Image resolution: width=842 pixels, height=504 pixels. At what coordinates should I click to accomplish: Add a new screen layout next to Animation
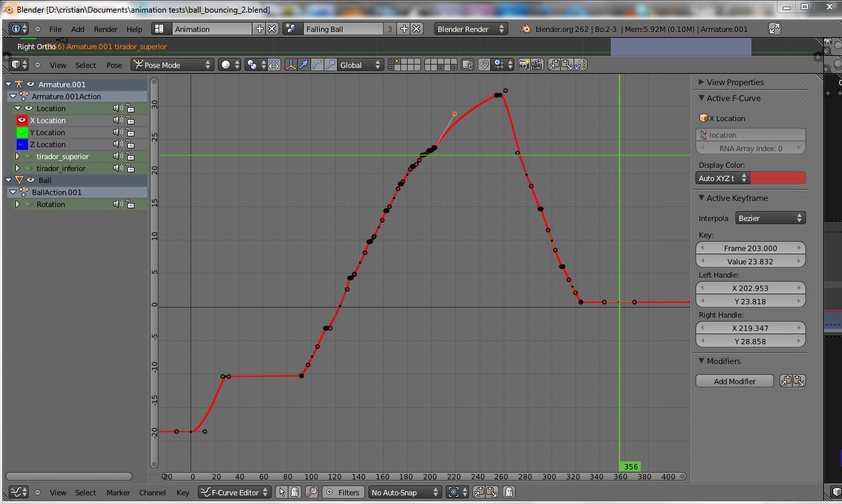[259, 29]
